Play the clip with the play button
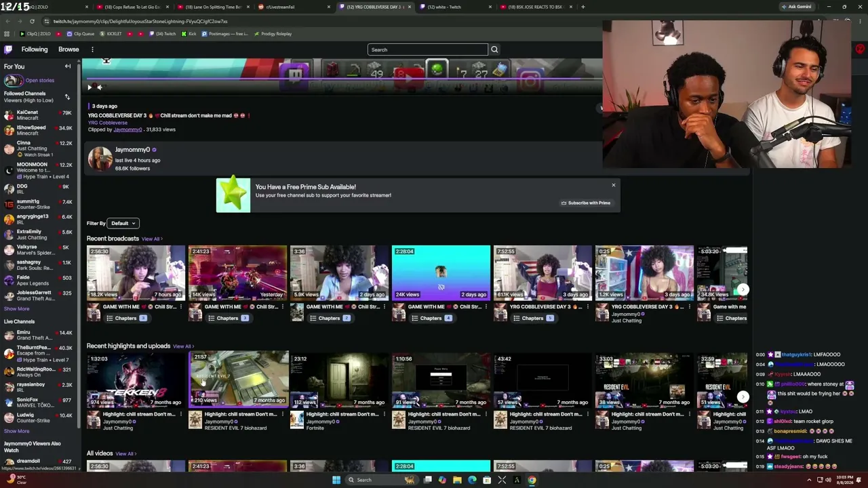The image size is (868, 488). (90, 87)
